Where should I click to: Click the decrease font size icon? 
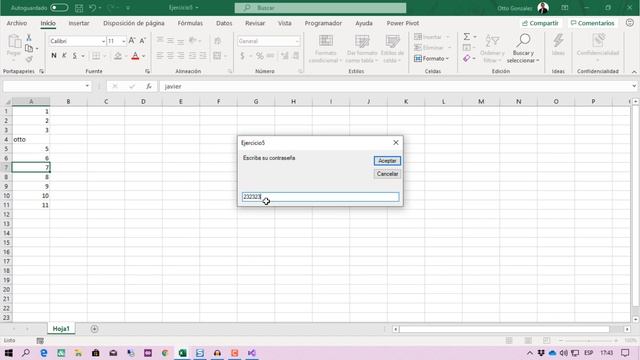coord(142,41)
